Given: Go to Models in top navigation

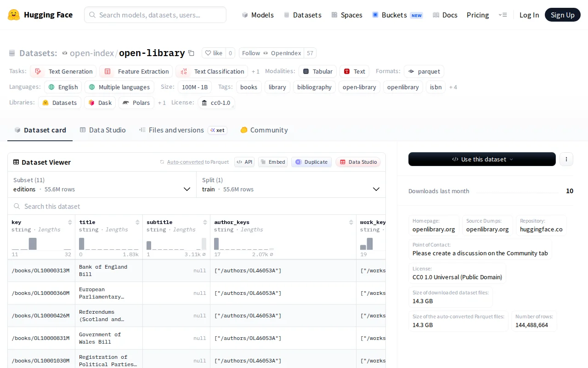Looking at the screenshot, I should 258,15.
